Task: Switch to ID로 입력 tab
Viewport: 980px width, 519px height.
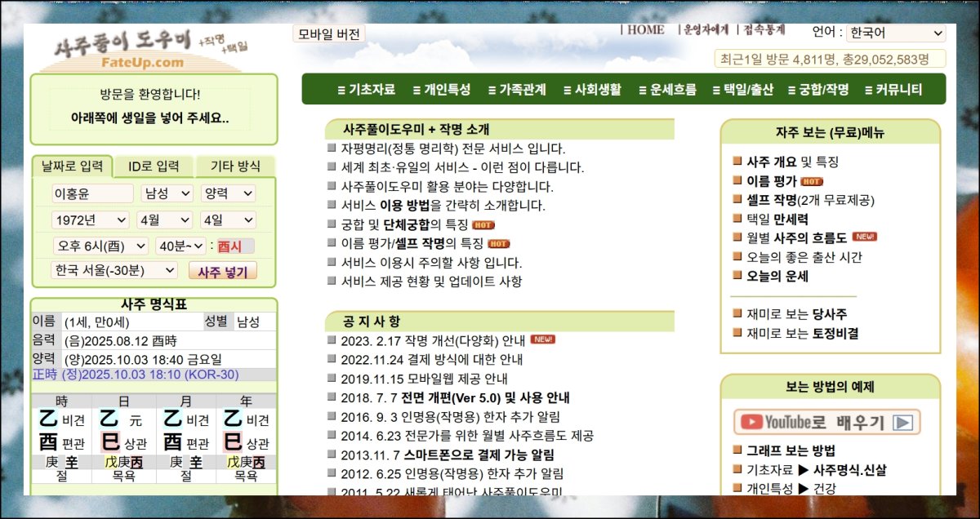Action: coord(154,166)
